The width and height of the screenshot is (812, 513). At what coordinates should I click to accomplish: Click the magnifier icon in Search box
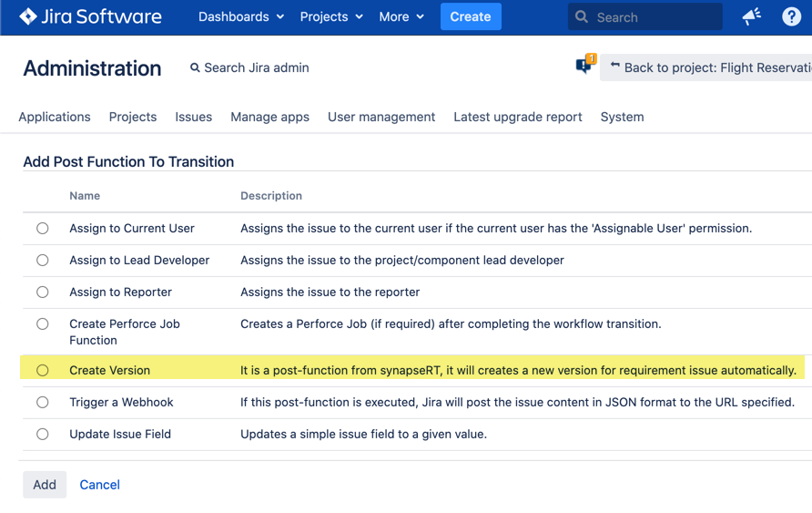click(582, 17)
